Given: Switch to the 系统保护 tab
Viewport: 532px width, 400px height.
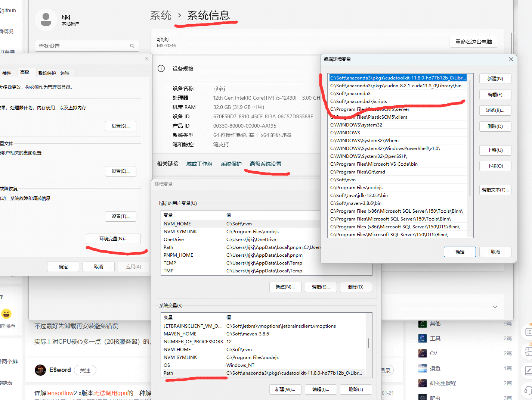Looking at the screenshot, I should [x=47, y=73].
